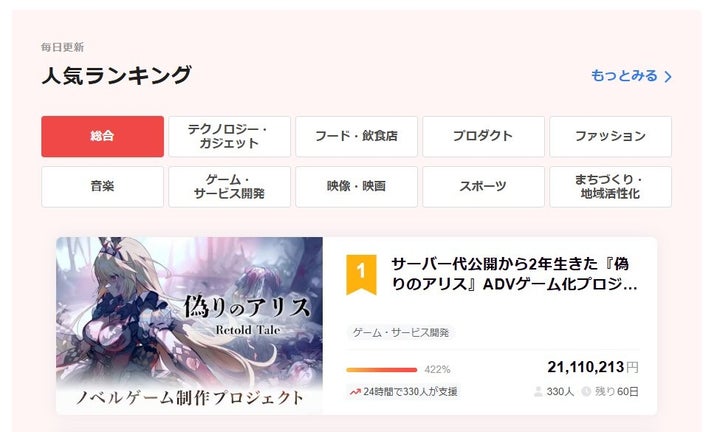The height and width of the screenshot is (432, 720).
Task: Click the ゲーム・サービス開発 tag on the card
Action: click(x=400, y=332)
